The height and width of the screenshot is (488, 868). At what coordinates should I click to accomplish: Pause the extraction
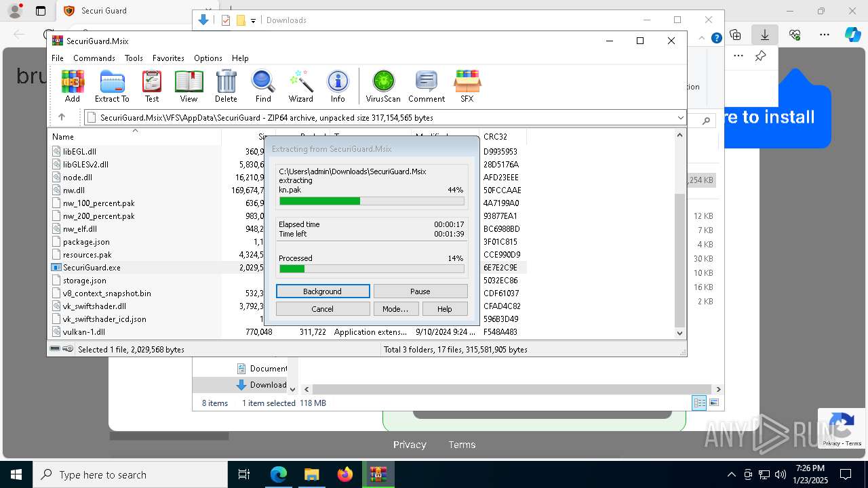pyautogui.click(x=420, y=291)
